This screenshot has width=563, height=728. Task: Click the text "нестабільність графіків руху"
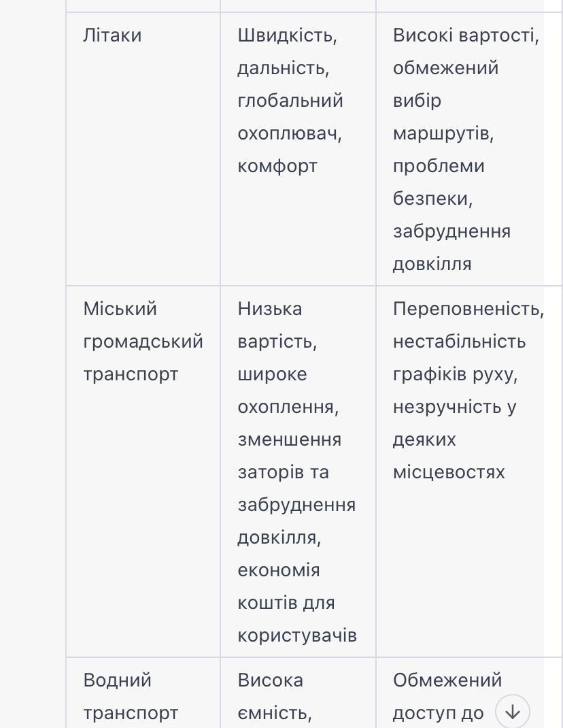point(459,357)
